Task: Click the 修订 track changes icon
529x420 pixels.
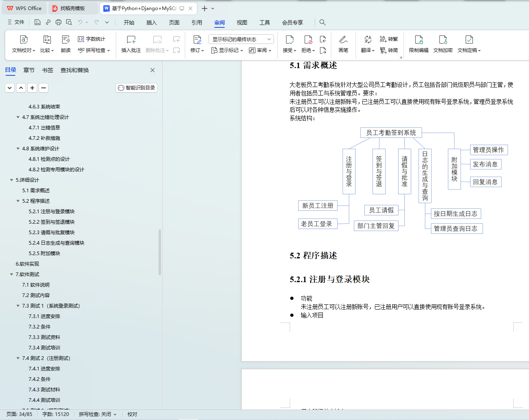Action: [197, 40]
